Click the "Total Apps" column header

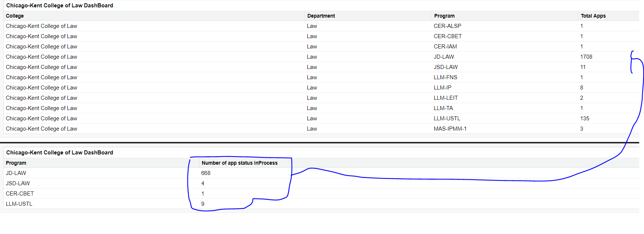(x=593, y=16)
